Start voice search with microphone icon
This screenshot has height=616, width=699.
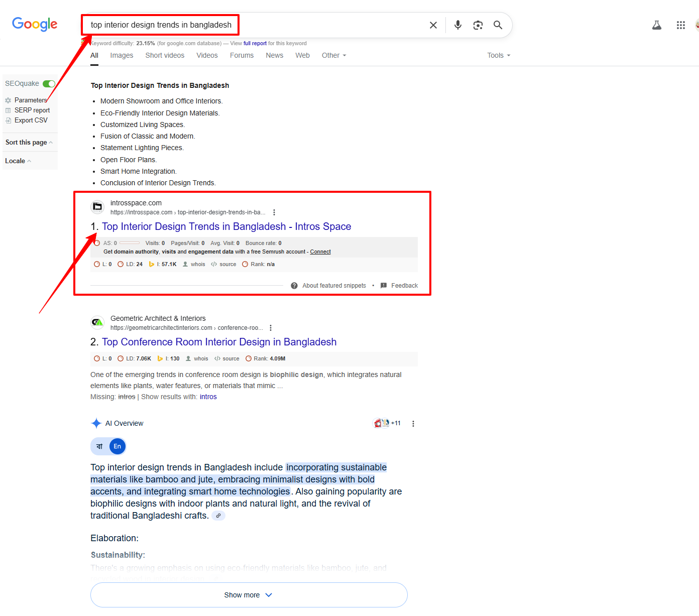click(458, 25)
